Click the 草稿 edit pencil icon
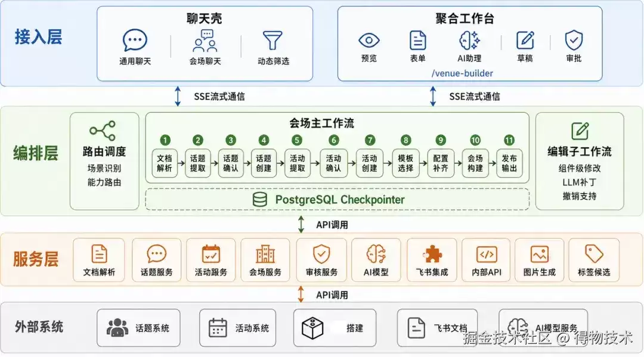This screenshot has height=357, width=644. click(525, 40)
